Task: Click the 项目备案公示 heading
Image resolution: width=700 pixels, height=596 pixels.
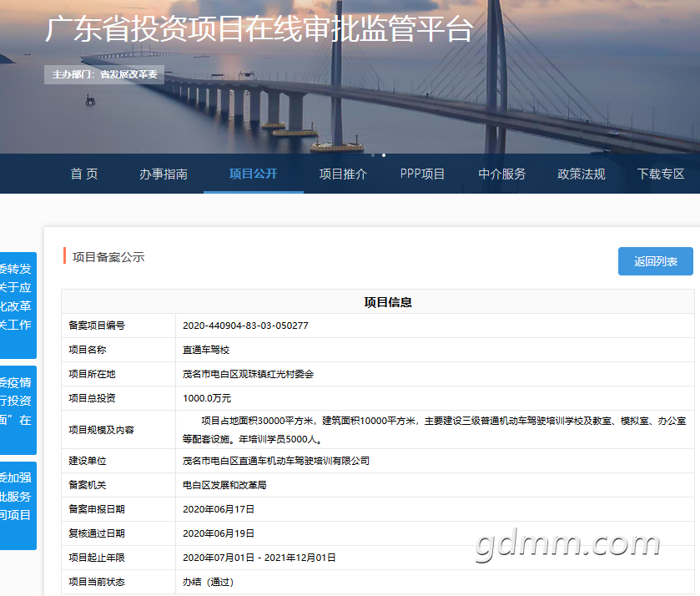Action: click(x=108, y=257)
